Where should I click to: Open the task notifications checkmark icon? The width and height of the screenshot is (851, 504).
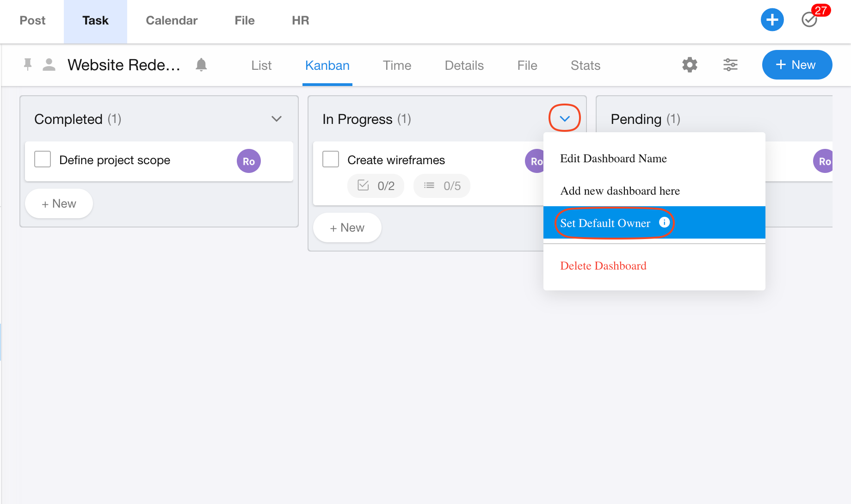click(x=809, y=20)
